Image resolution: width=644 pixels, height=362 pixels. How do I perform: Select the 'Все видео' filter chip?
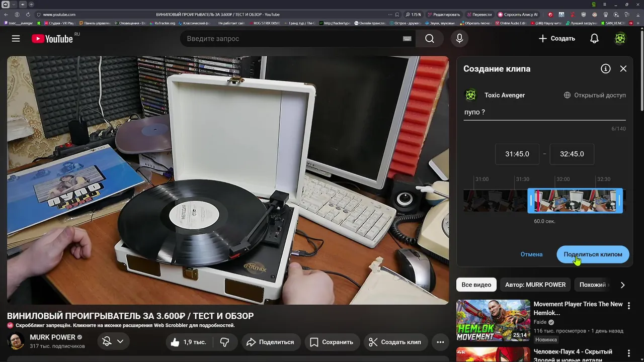pos(476,285)
